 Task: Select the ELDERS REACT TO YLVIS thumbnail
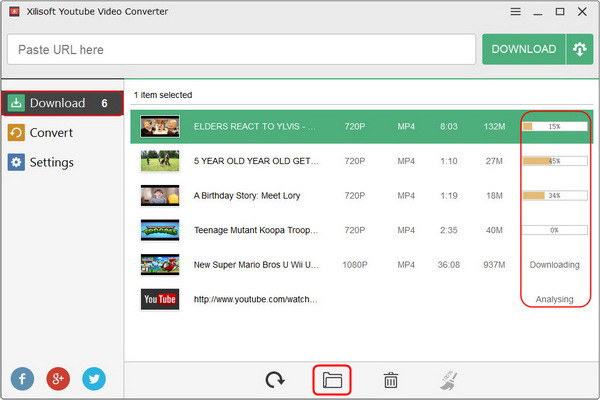(160, 126)
